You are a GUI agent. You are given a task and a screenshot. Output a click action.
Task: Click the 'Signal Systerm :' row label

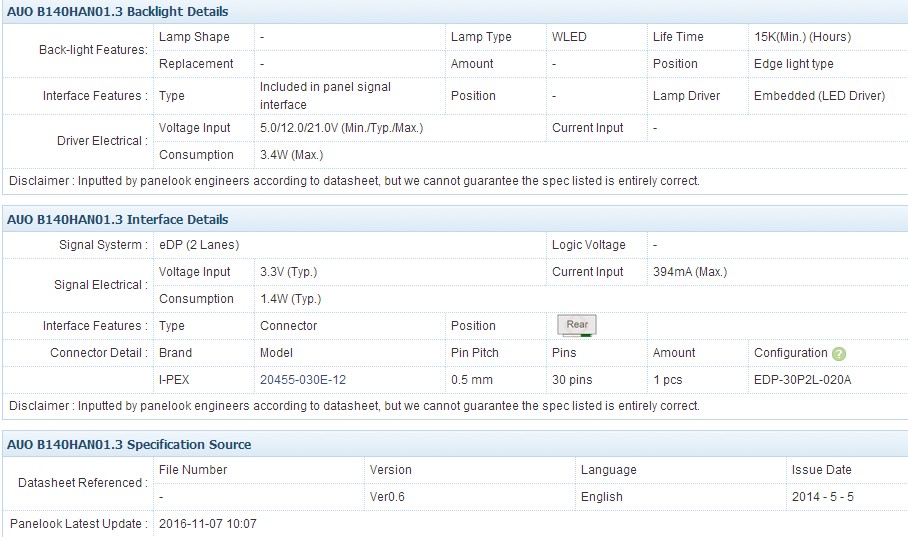pos(103,245)
